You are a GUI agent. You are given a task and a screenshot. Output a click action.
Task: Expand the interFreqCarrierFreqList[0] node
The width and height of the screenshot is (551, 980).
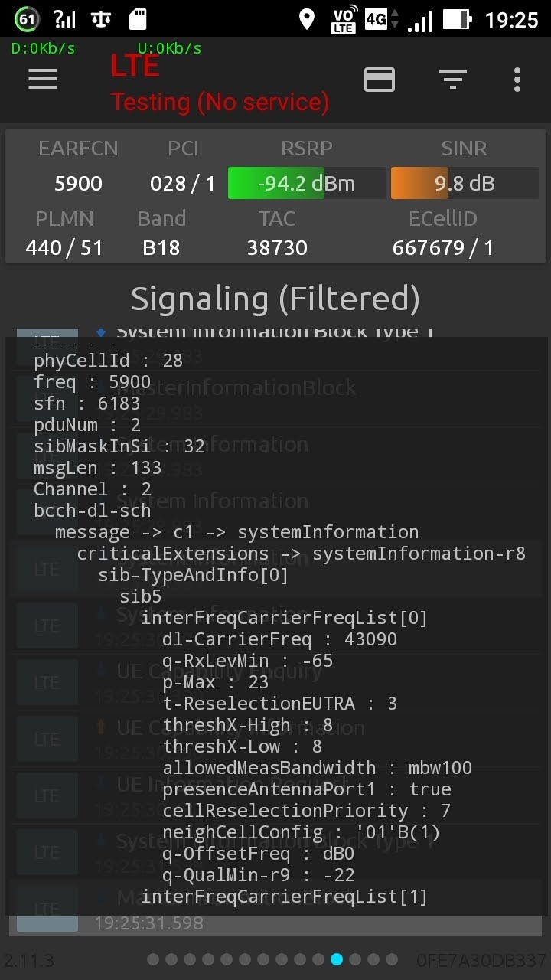point(284,618)
